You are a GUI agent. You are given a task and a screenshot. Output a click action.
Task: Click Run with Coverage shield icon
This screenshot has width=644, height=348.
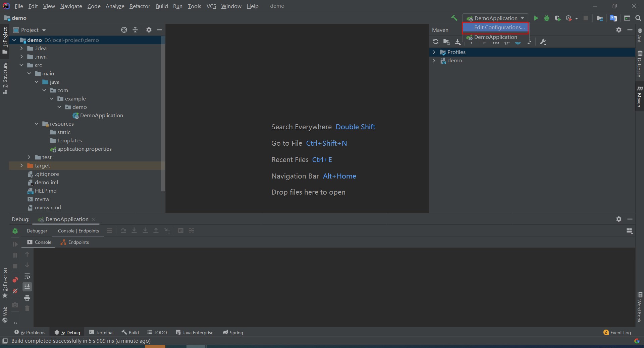click(557, 18)
